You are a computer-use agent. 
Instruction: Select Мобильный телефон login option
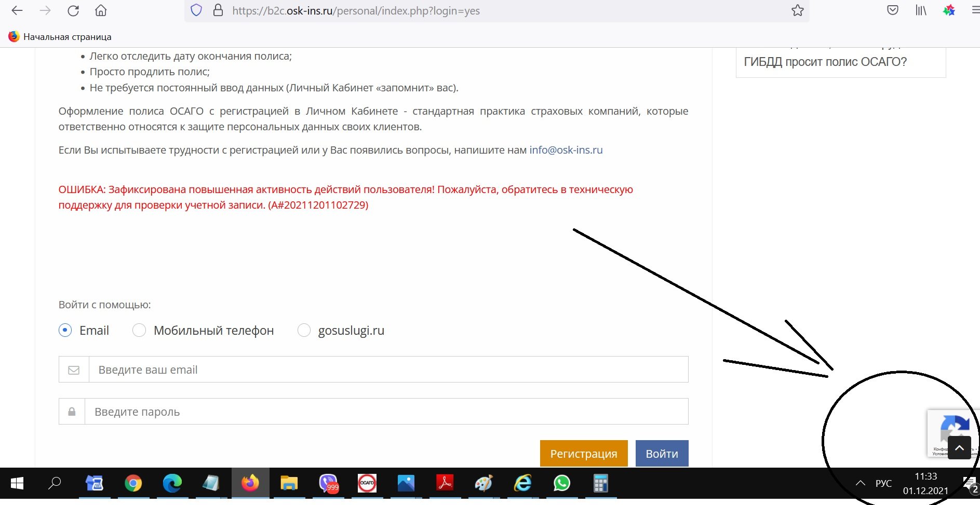point(139,331)
